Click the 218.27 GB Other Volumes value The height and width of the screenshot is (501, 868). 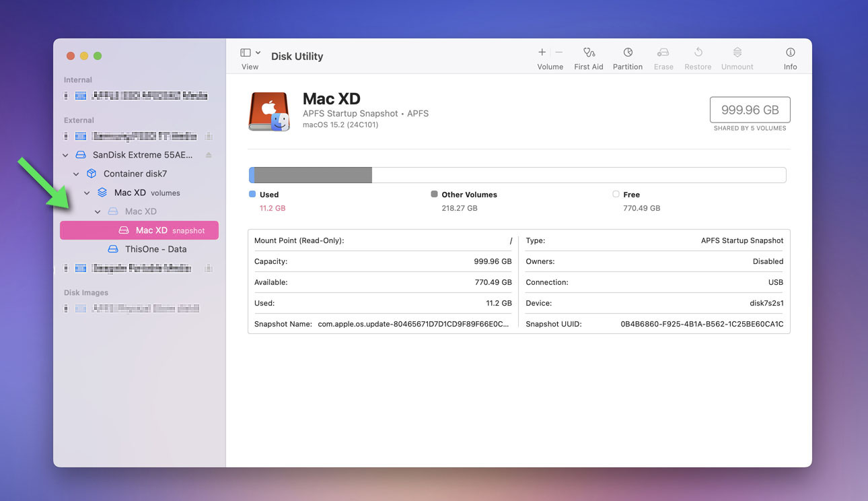click(460, 208)
